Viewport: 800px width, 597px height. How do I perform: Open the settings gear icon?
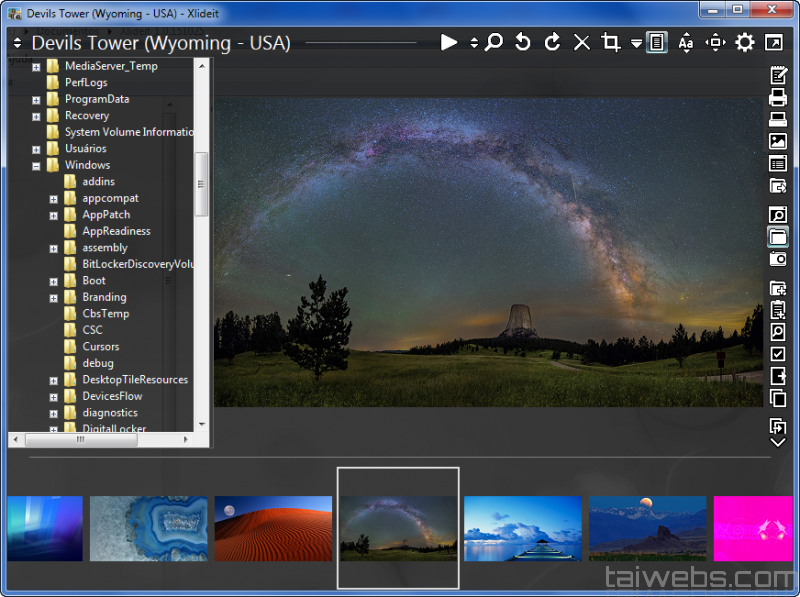click(745, 42)
